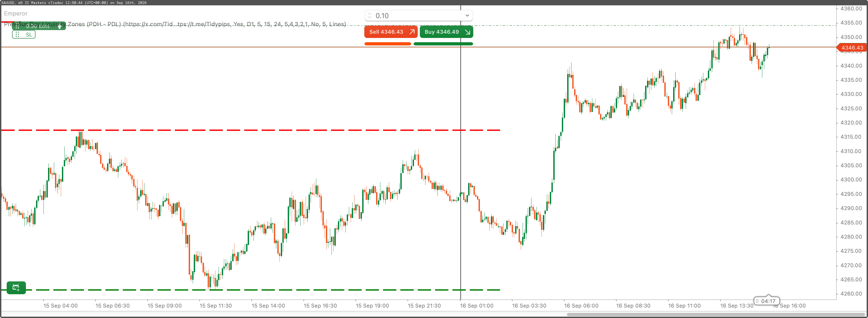The height and width of the screenshot is (318, 868).
Task: Click the 15 Sep 11:30 time axis label
Action: pos(216,305)
